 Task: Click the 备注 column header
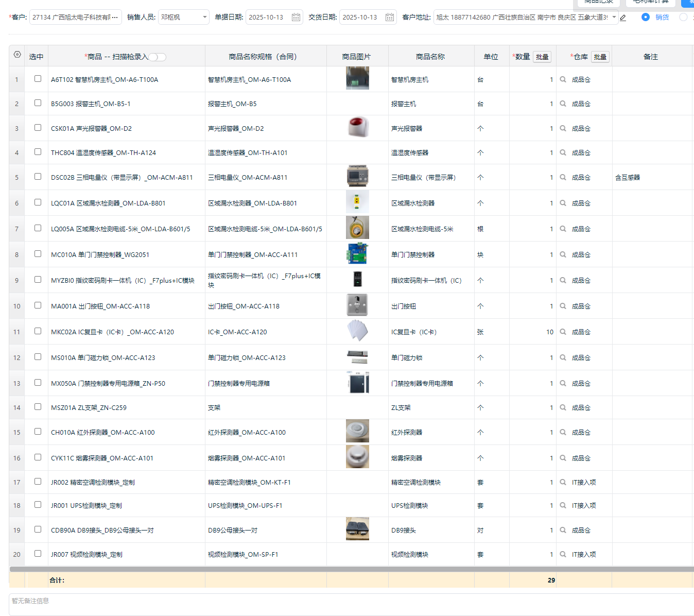click(x=650, y=57)
